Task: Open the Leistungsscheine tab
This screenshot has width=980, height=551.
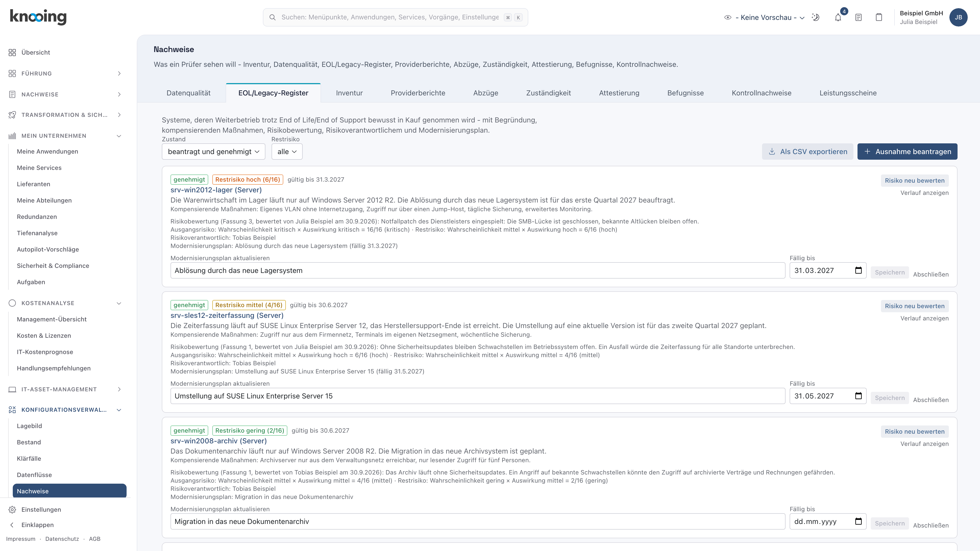Action: click(848, 93)
